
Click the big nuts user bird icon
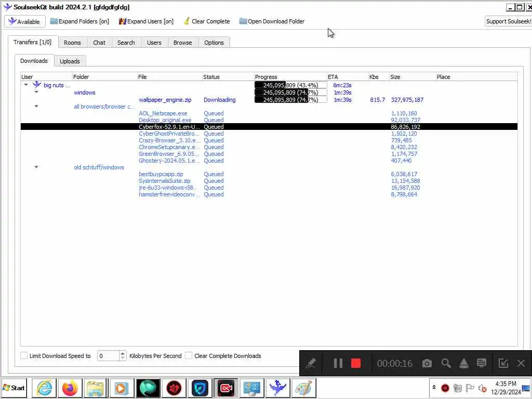tap(37, 85)
